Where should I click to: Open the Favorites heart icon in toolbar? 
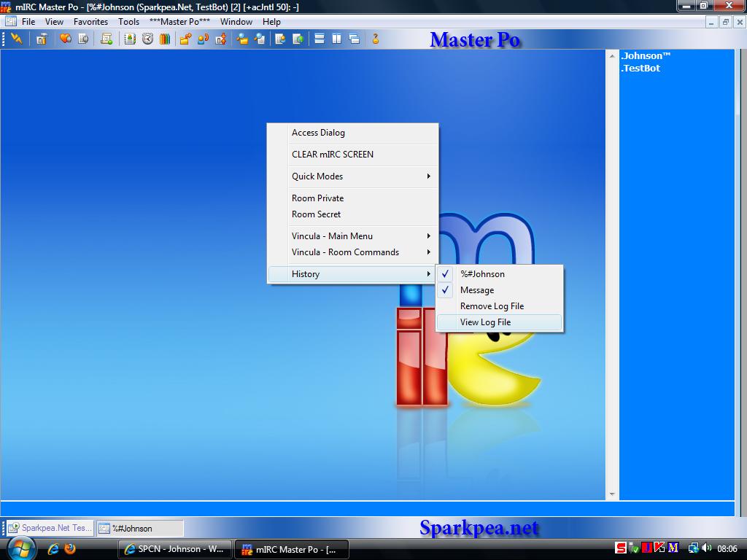point(65,39)
